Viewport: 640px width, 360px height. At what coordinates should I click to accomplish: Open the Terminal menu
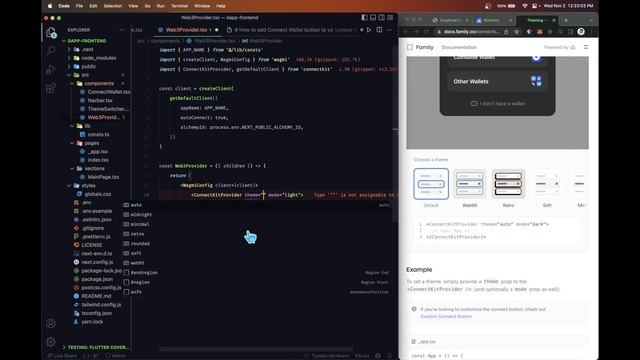coord(179,6)
